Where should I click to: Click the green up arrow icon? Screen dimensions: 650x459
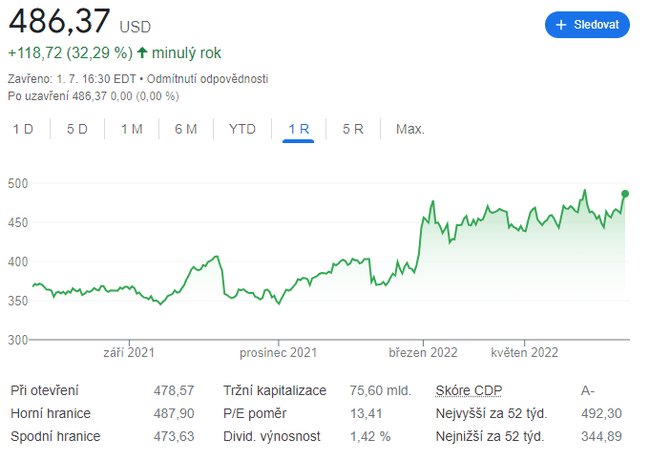tap(142, 52)
